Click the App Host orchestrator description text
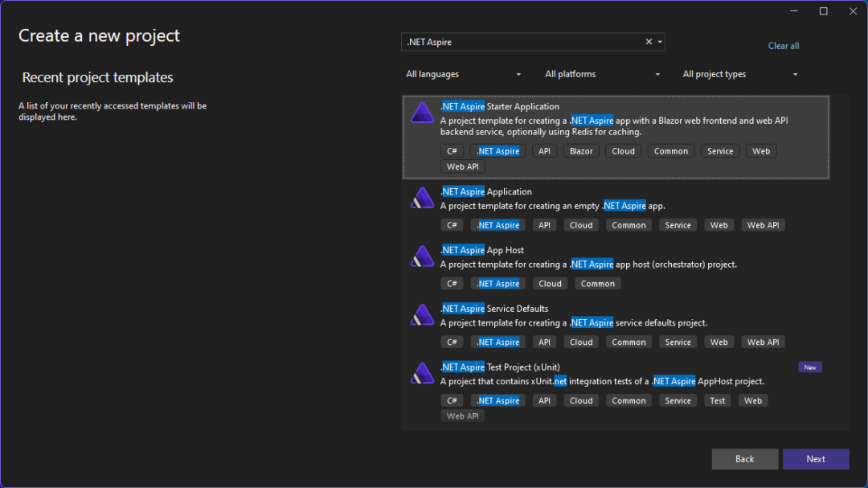The width and height of the screenshot is (868, 488). point(588,265)
